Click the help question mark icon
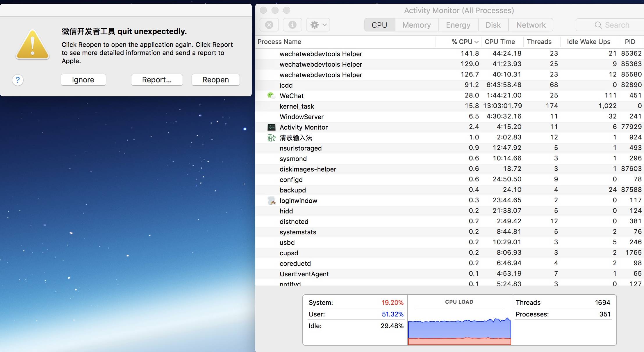The width and height of the screenshot is (644, 352). 18,80
